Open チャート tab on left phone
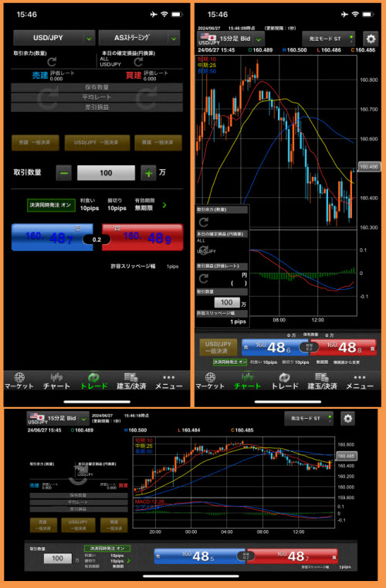Viewport: 386px width, 588px height. tap(56, 381)
